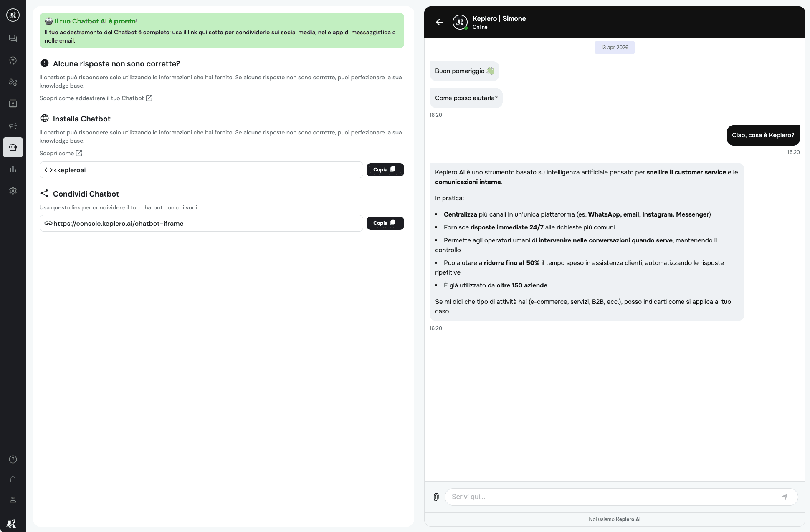Open the contacts badge sidebar icon
This screenshot has width=810, height=532.
(x=13, y=104)
